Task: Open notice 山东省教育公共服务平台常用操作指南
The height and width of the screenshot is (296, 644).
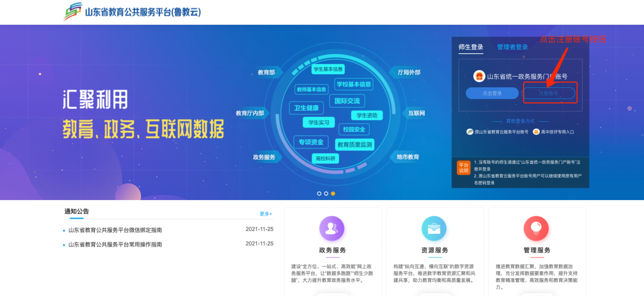Action: coord(115,244)
